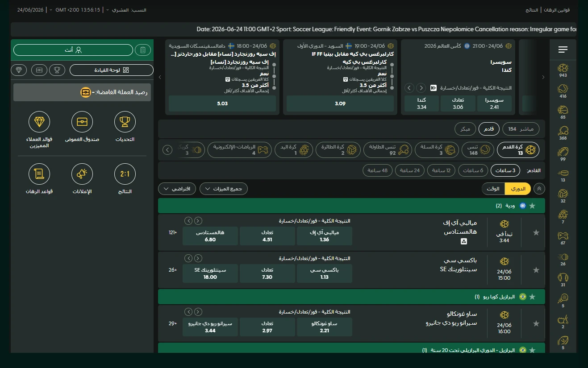Switch the sorting toggle to الوقت
This screenshot has height=368, width=588.
click(493, 189)
